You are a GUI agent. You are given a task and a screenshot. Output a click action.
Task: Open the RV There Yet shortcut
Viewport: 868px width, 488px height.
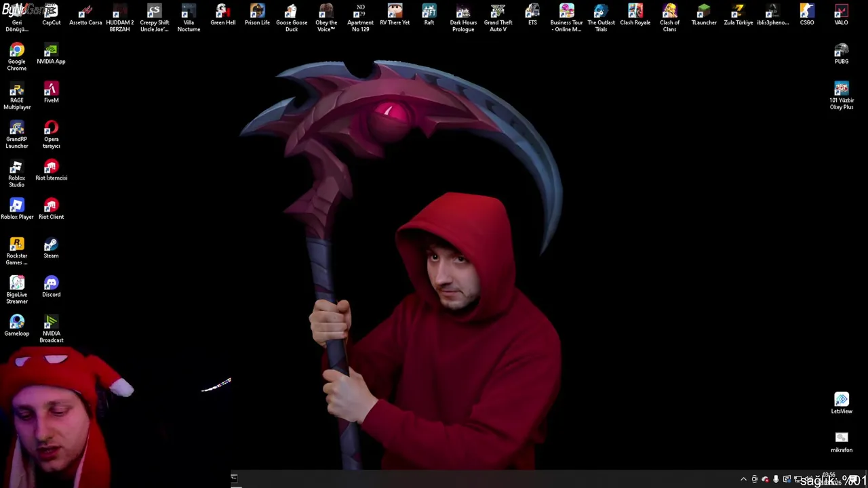tap(395, 16)
